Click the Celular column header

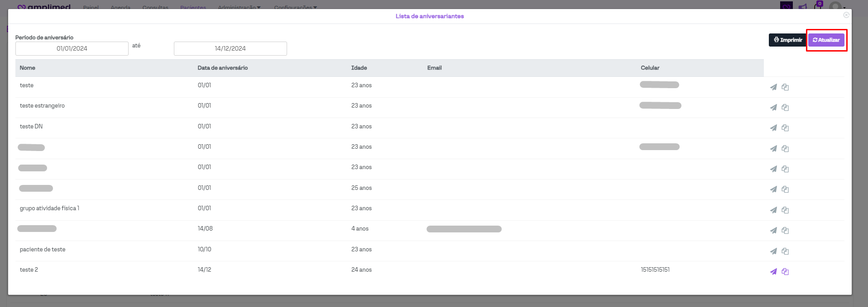650,68
